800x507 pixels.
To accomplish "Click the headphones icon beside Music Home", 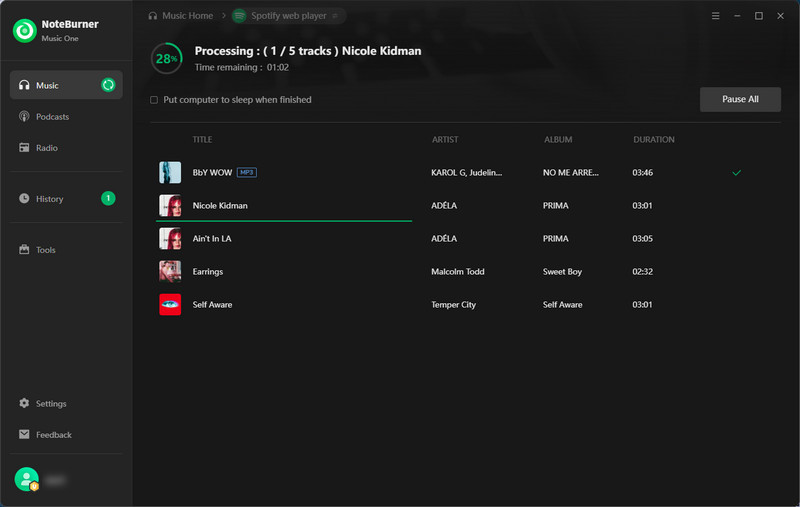I will tap(153, 16).
